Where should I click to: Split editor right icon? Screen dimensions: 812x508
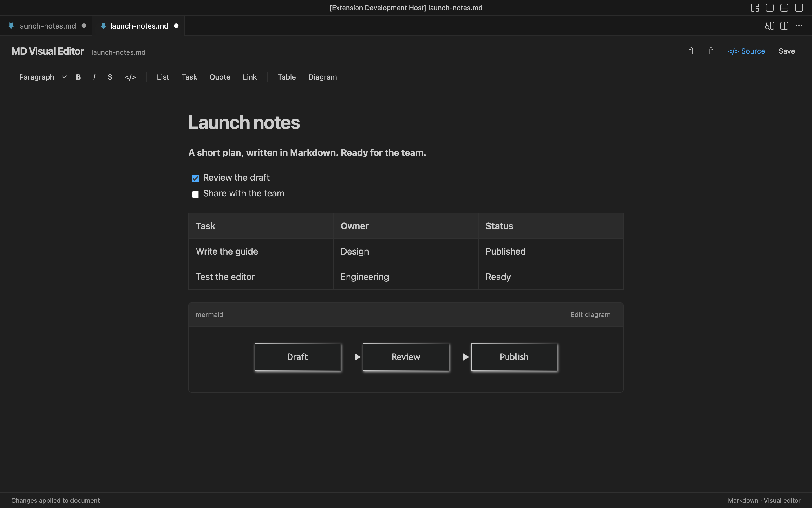(x=784, y=26)
